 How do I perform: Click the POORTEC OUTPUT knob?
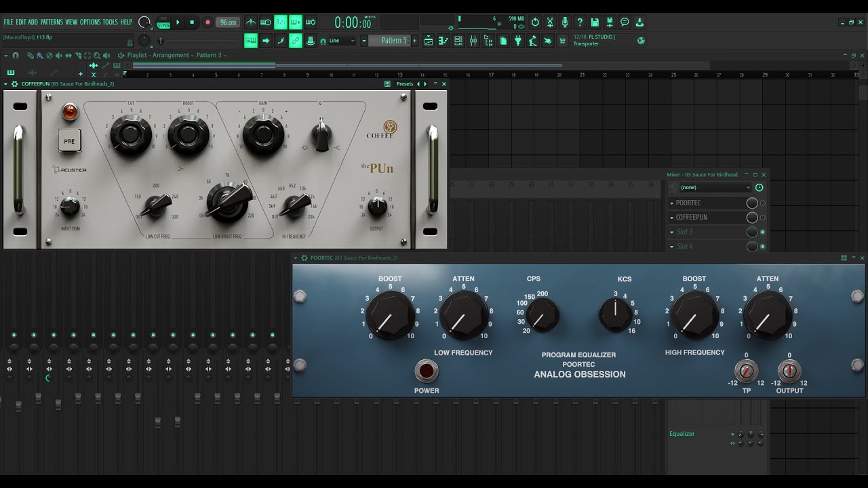(789, 371)
